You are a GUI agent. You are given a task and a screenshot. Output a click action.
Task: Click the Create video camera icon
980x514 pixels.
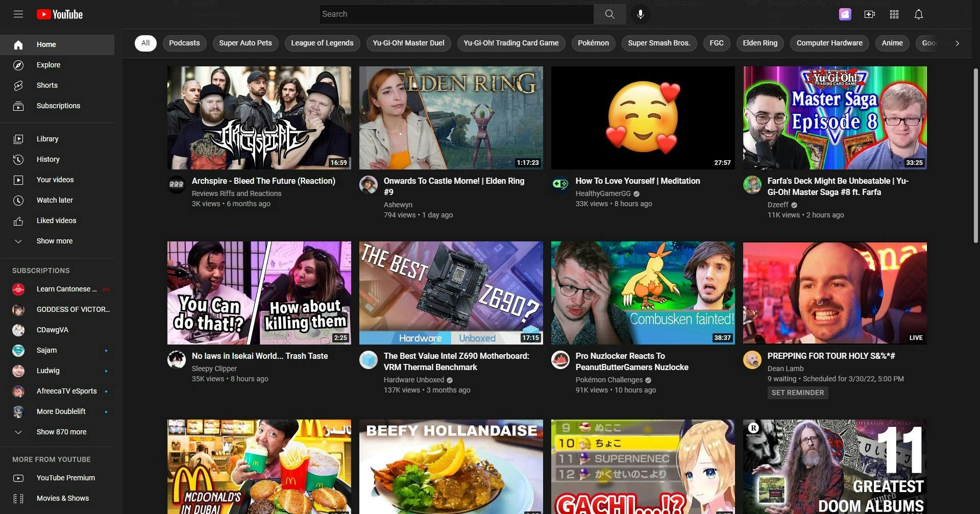[870, 14]
